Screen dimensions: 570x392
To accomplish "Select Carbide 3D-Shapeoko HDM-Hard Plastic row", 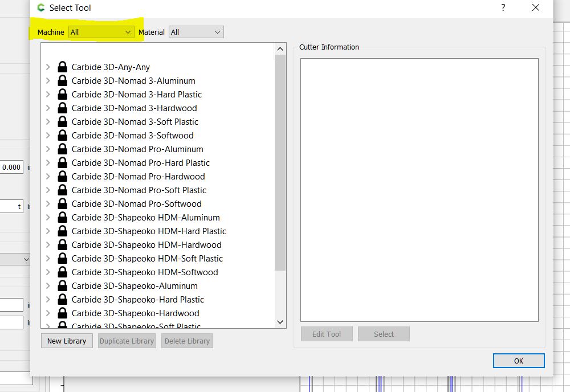I will click(158, 231).
